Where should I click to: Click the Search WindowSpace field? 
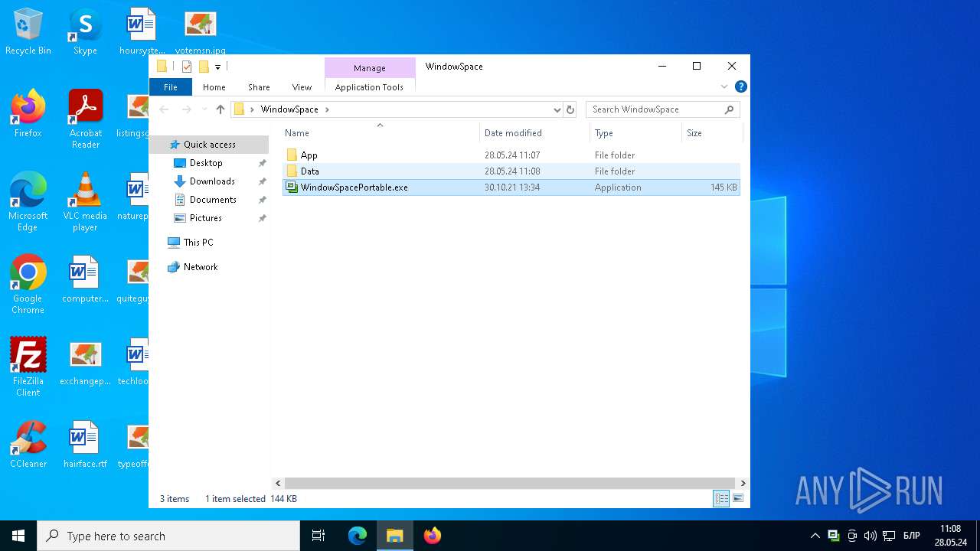point(655,109)
